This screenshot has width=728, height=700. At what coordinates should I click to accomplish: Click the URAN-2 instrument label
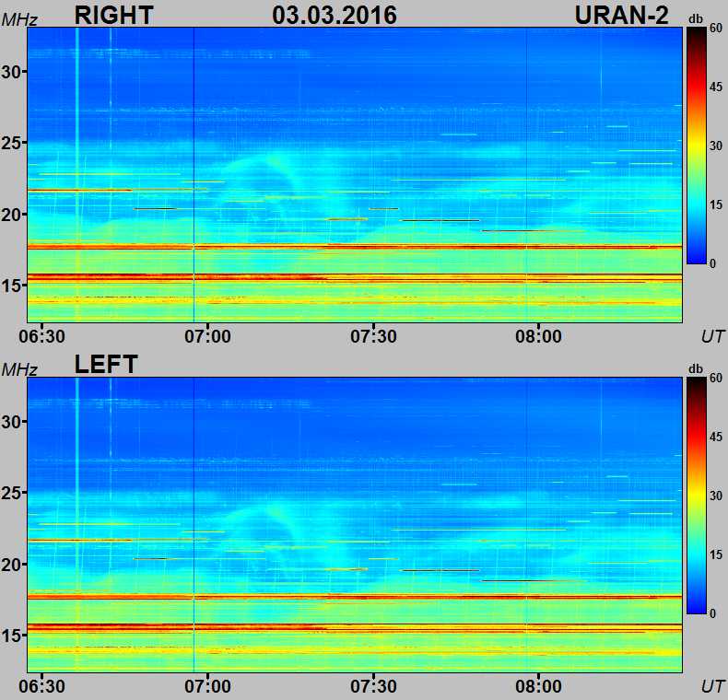pos(622,15)
